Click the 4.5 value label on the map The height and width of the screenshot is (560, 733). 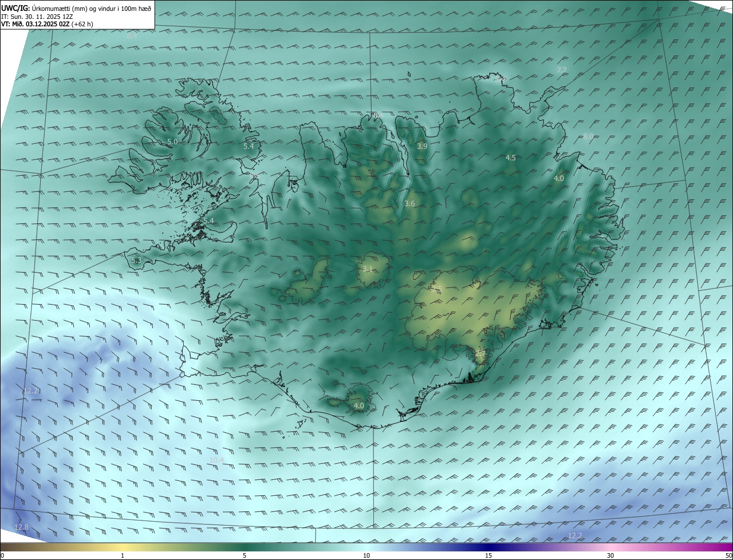tap(511, 157)
